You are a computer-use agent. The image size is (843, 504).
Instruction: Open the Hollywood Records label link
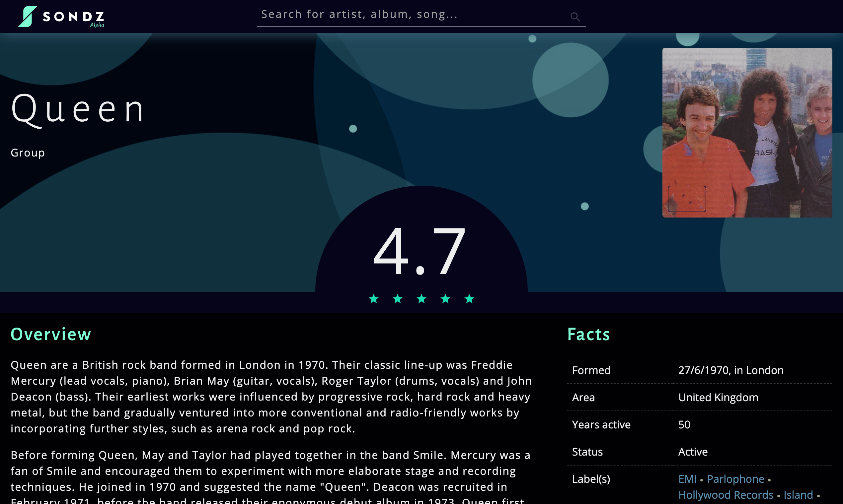(x=726, y=495)
